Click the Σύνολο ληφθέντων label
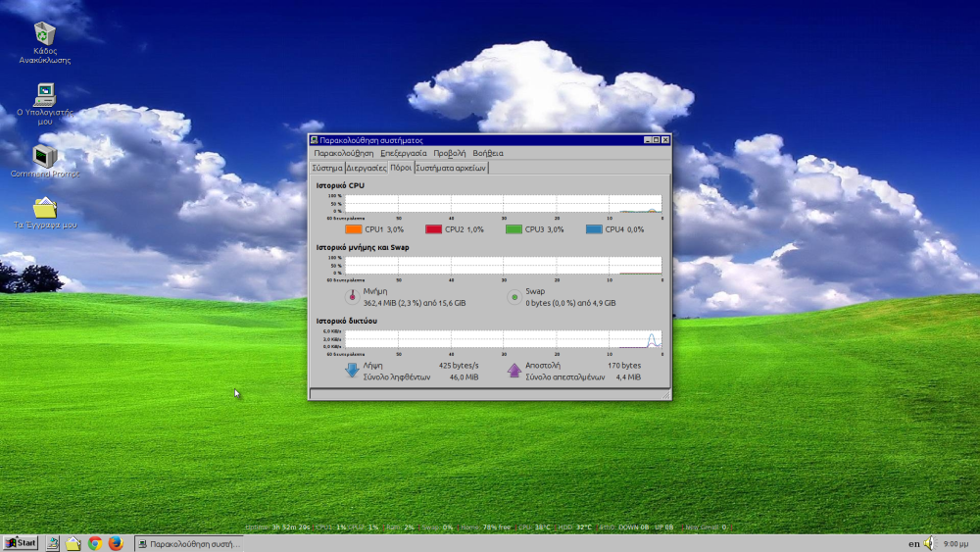Viewport: 980px width, 552px height. pos(397,377)
